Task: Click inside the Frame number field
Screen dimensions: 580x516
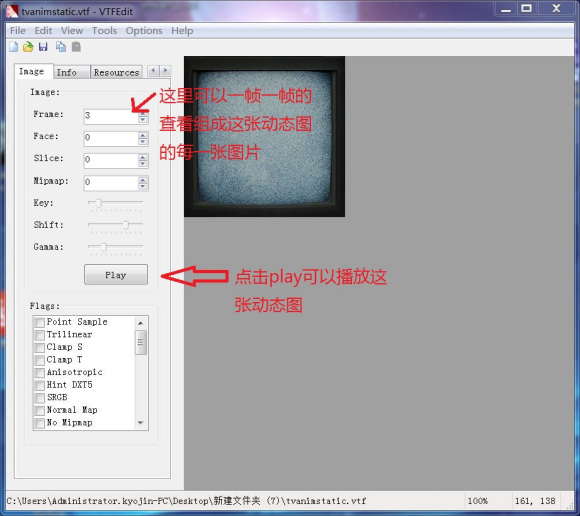Action: 111,117
